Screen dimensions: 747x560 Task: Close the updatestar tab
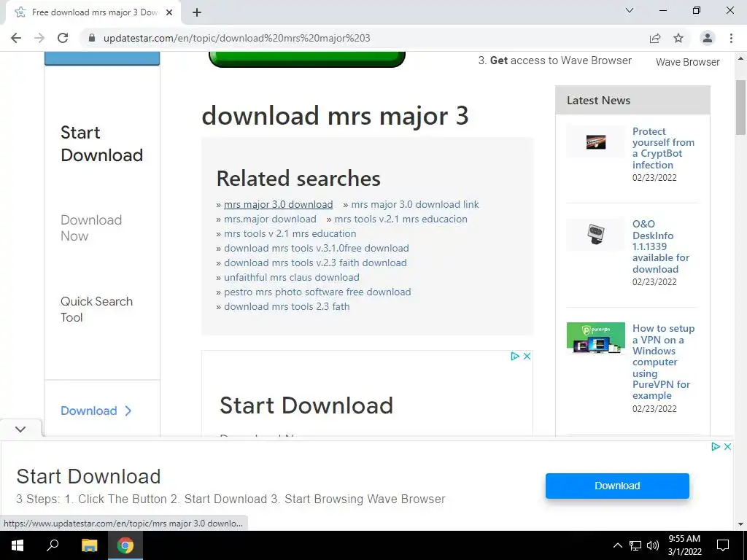(169, 12)
